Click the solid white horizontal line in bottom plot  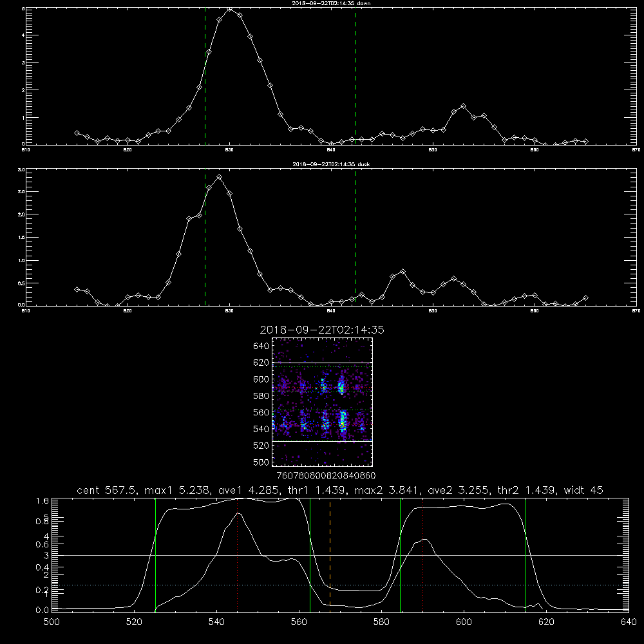tap(340, 555)
